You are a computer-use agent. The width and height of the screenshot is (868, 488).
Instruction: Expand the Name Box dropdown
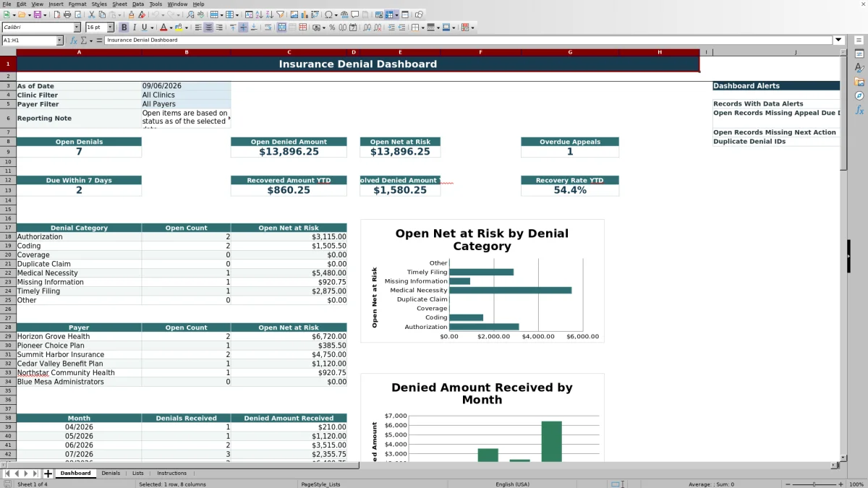[60, 40]
